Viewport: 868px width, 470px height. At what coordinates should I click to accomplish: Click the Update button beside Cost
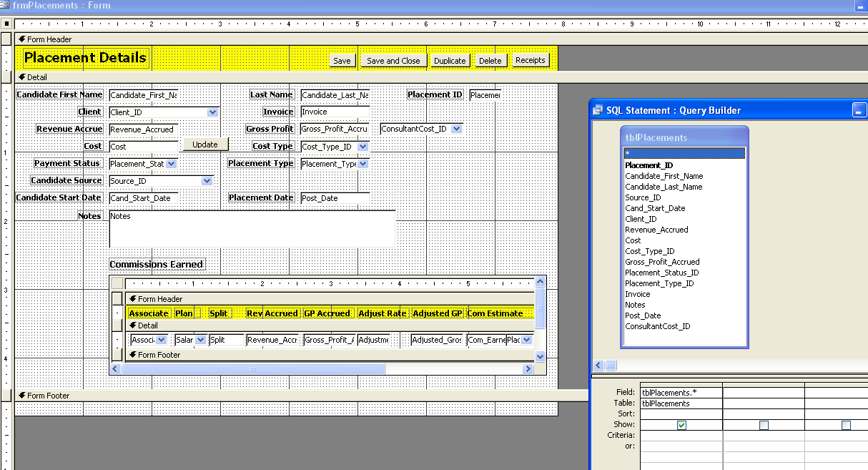pyautogui.click(x=205, y=144)
